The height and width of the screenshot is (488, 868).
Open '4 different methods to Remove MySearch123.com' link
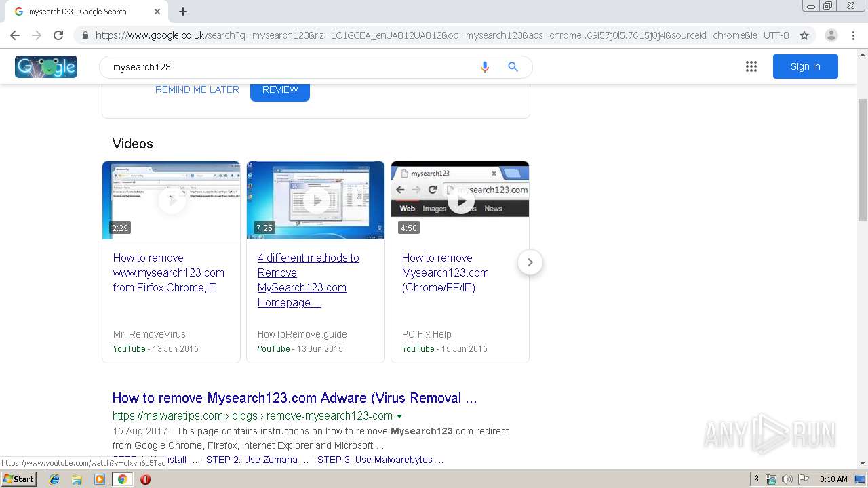tap(309, 280)
